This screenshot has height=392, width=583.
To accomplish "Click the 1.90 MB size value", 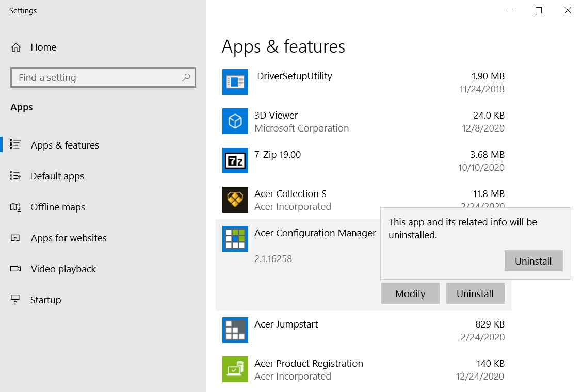I will click(x=488, y=76).
